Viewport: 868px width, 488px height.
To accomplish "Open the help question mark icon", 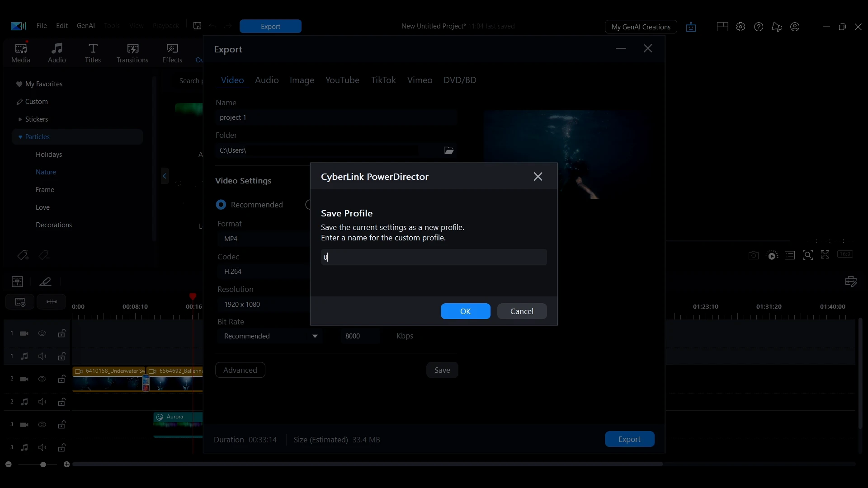I will [759, 27].
